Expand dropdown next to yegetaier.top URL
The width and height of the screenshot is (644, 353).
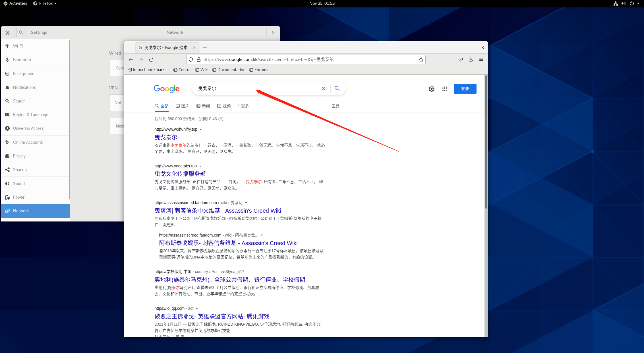pyautogui.click(x=200, y=166)
